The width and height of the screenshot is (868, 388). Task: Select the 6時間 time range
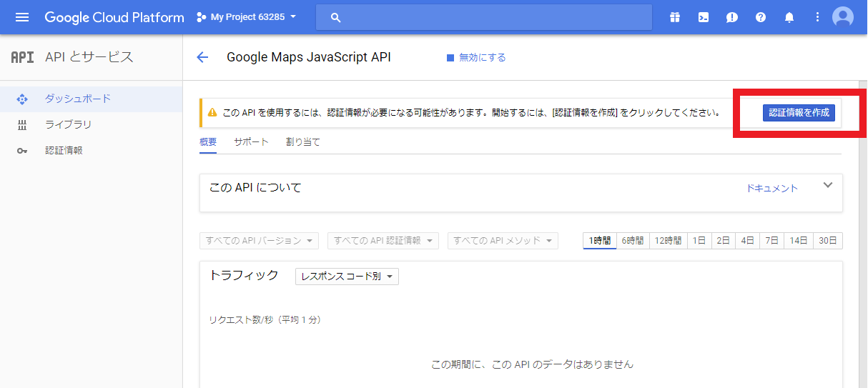[x=633, y=241]
